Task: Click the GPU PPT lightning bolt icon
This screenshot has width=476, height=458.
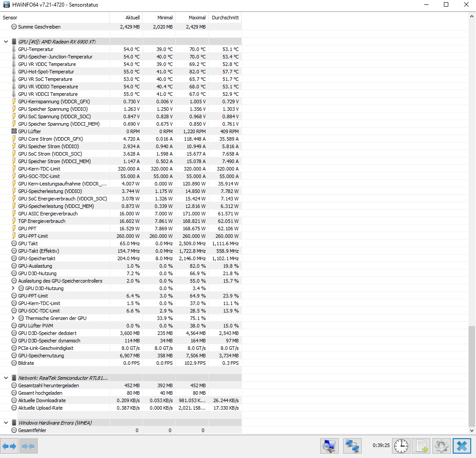Action: click(x=14, y=229)
